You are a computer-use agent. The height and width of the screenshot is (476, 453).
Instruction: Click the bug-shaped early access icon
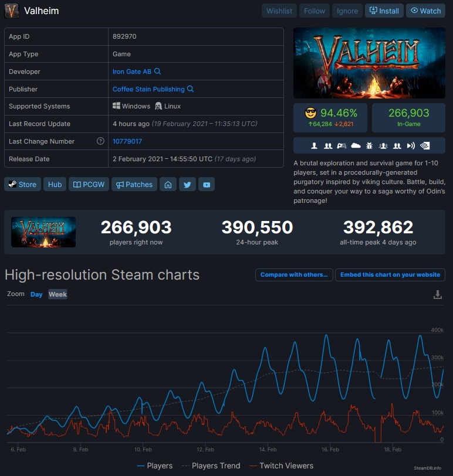point(369,146)
